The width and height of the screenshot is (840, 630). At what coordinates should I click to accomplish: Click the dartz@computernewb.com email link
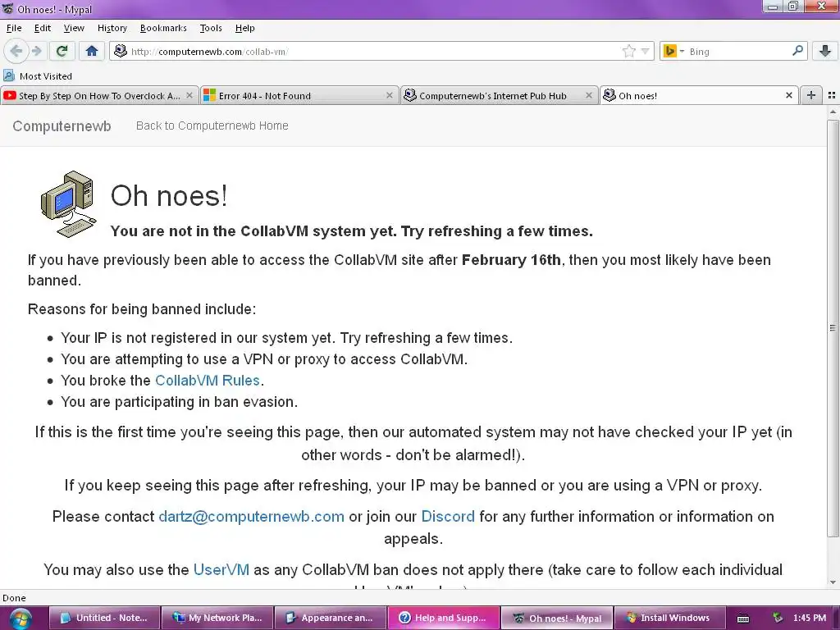pos(251,517)
